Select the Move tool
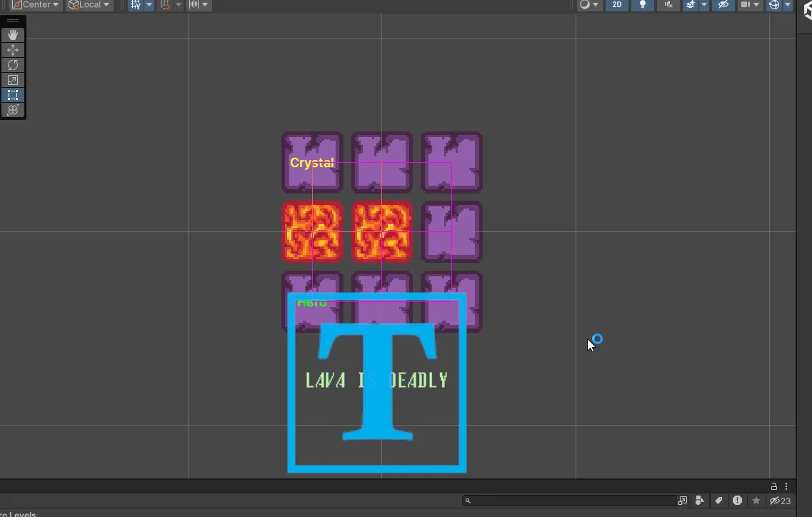This screenshot has width=812, height=517. tap(13, 49)
